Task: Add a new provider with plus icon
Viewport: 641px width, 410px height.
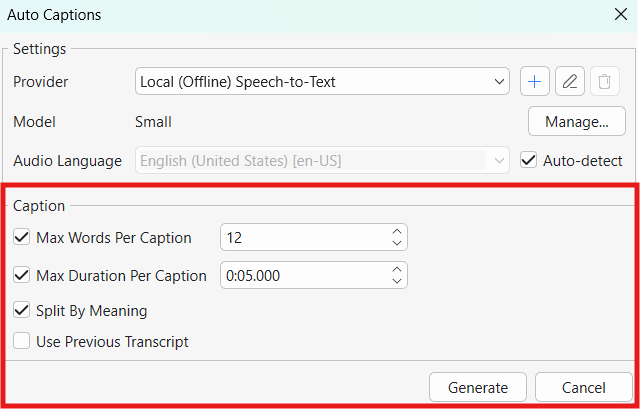Action: click(534, 82)
